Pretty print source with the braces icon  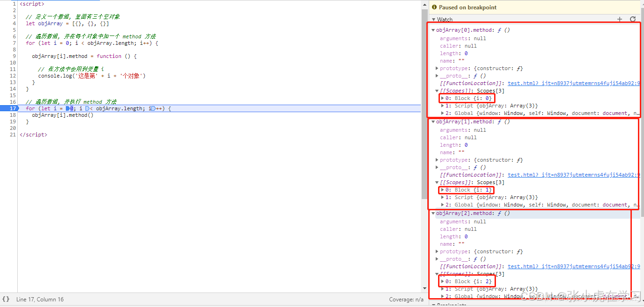tap(6, 299)
